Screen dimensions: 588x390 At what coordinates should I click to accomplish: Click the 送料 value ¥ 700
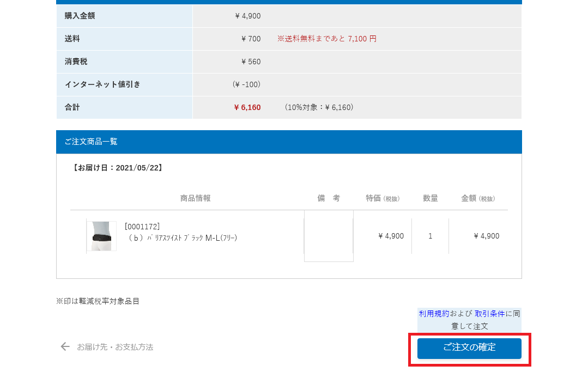pyautogui.click(x=251, y=39)
